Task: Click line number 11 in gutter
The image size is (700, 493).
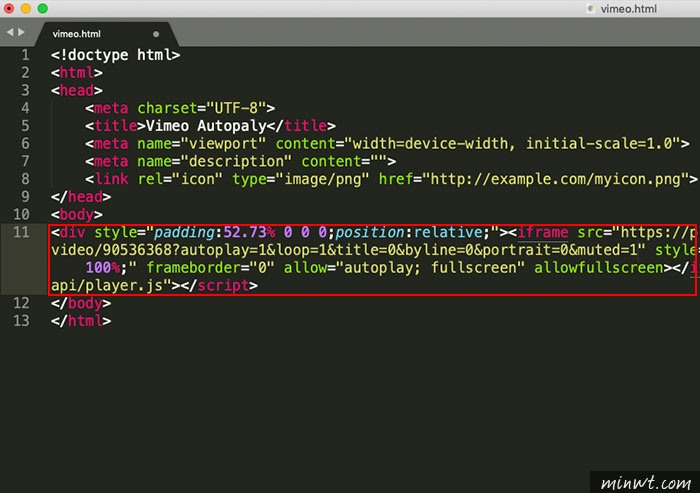Action: (x=21, y=232)
